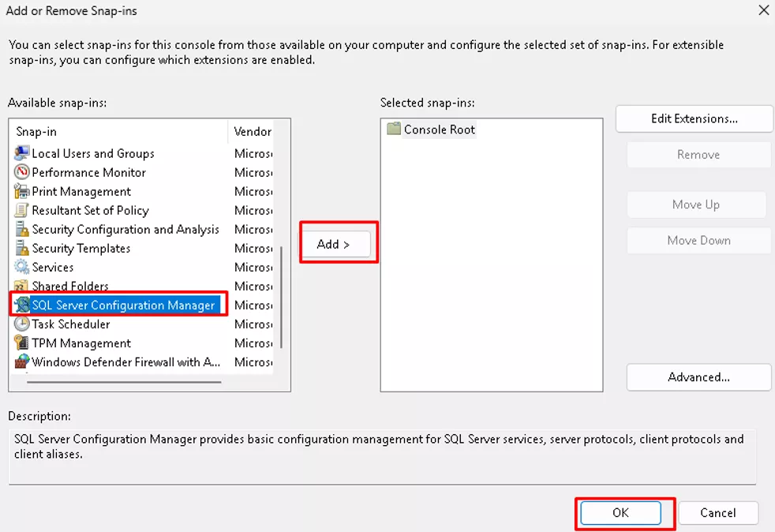Click the TPM Management key icon

(x=22, y=343)
